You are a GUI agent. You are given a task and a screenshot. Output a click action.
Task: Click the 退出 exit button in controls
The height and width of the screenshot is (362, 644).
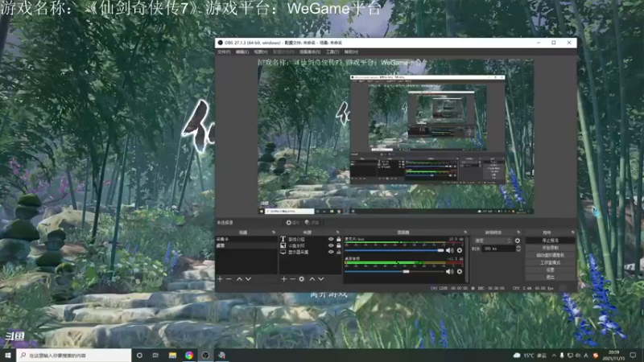point(550,278)
